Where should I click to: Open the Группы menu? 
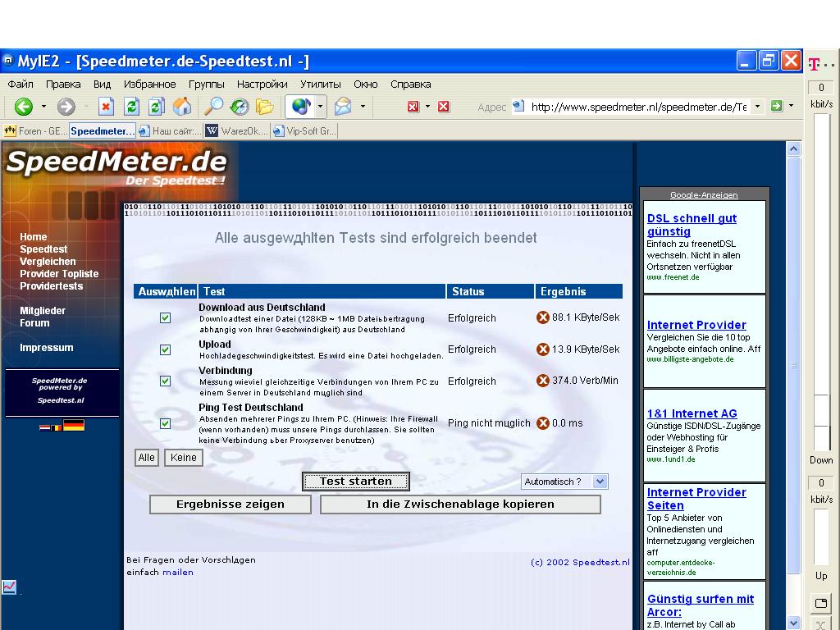(206, 84)
